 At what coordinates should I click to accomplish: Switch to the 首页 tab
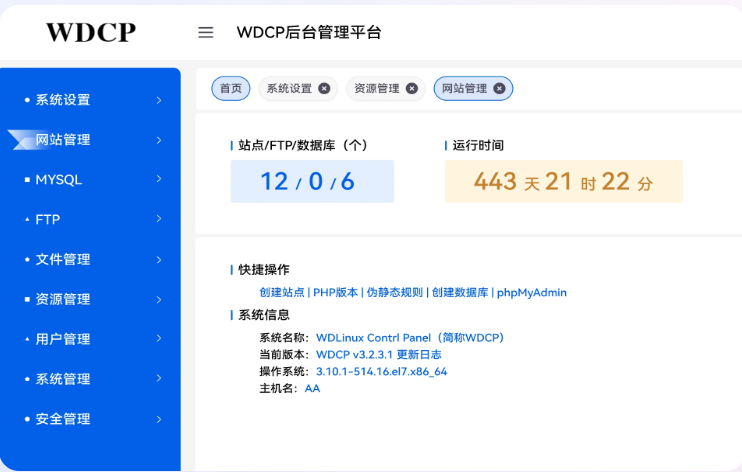tap(230, 88)
